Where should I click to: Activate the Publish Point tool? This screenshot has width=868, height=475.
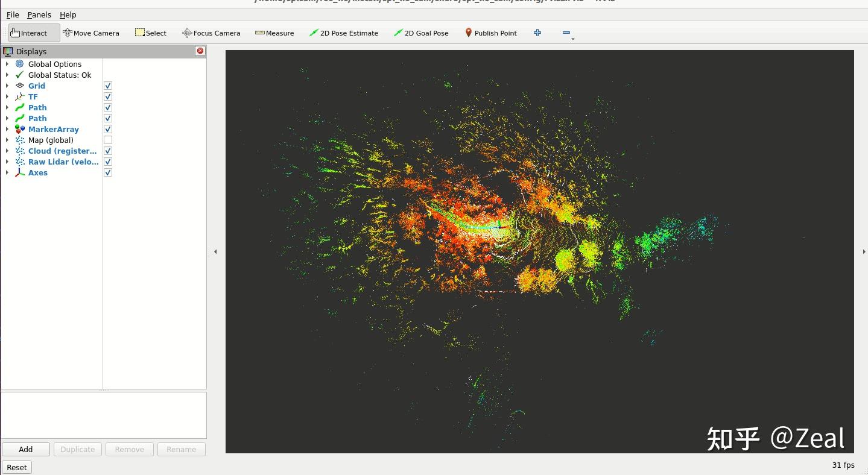coord(490,33)
